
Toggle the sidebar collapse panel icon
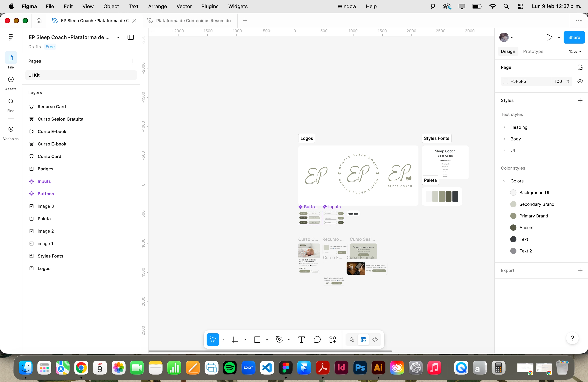pyautogui.click(x=130, y=38)
